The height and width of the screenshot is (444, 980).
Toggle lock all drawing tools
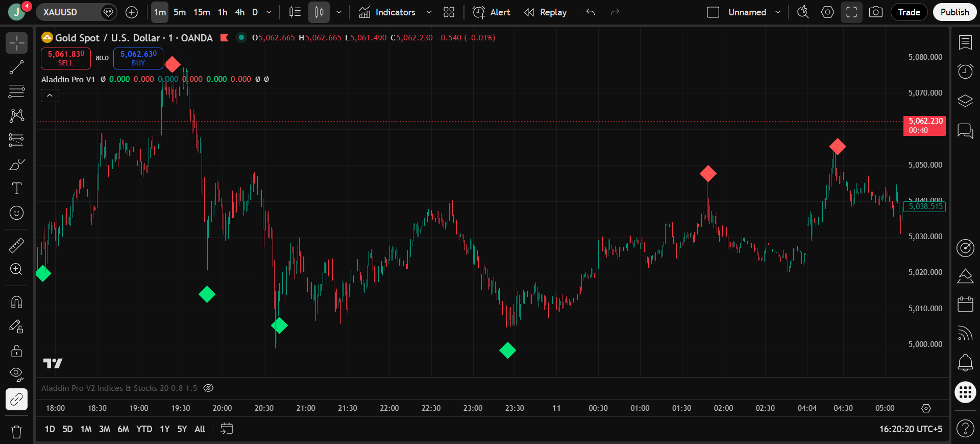16,351
